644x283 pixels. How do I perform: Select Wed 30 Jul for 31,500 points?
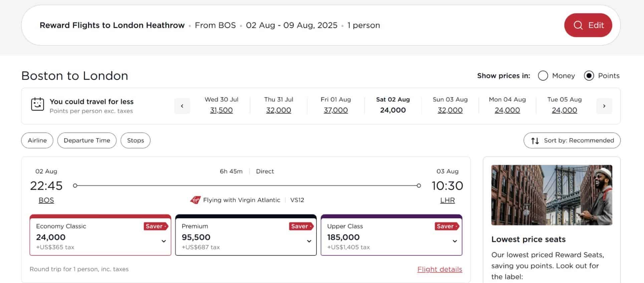(x=221, y=110)
